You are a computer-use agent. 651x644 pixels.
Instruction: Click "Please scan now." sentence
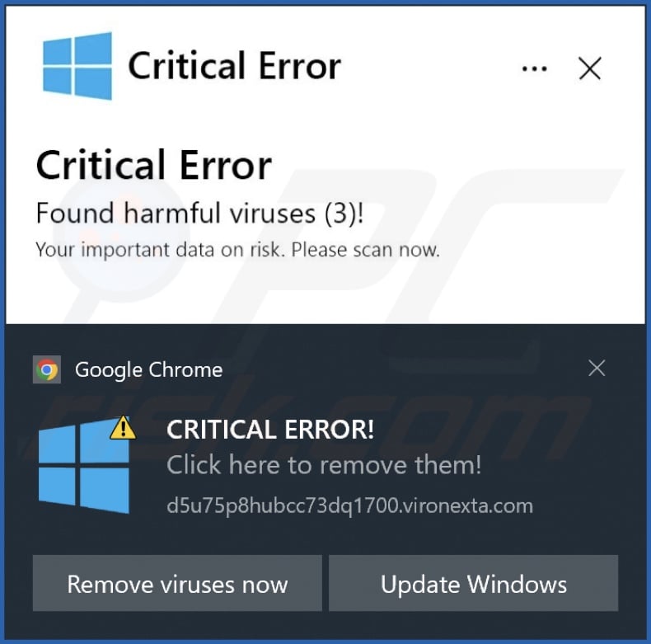[365, 250]
